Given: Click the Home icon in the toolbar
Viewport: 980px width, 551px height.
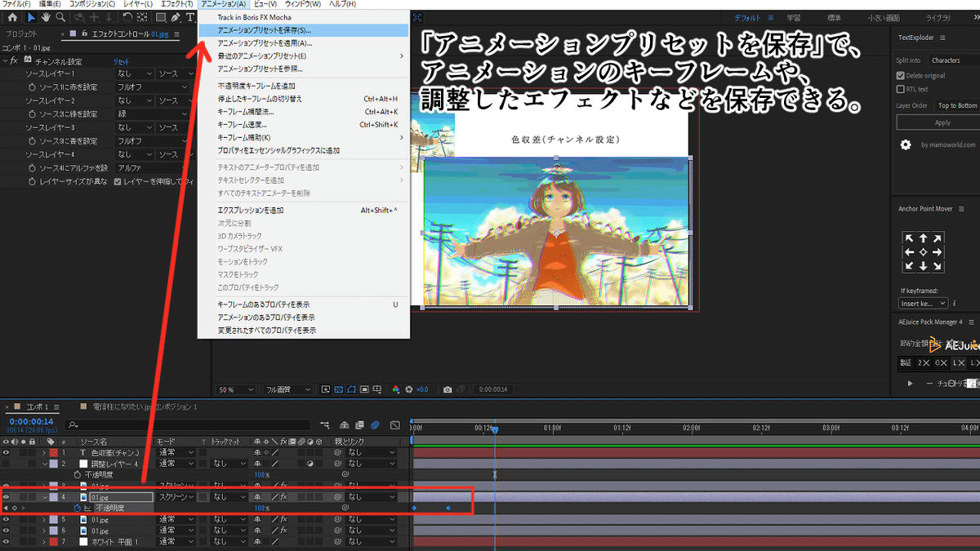Looking at the screenshot, I should pos(12,17).
